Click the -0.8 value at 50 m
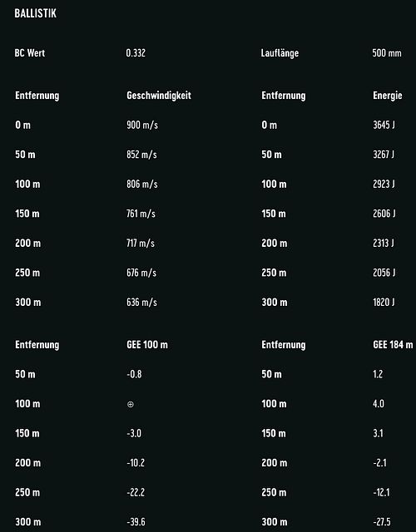This screenshot has width=416, height=532. (134, 374)
